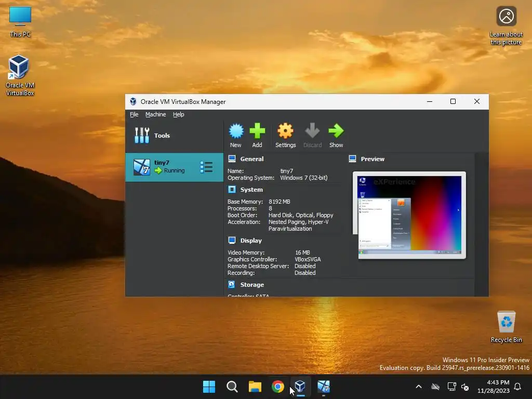
Task: Open VM Settings gear icon
Action: point(285,131)
